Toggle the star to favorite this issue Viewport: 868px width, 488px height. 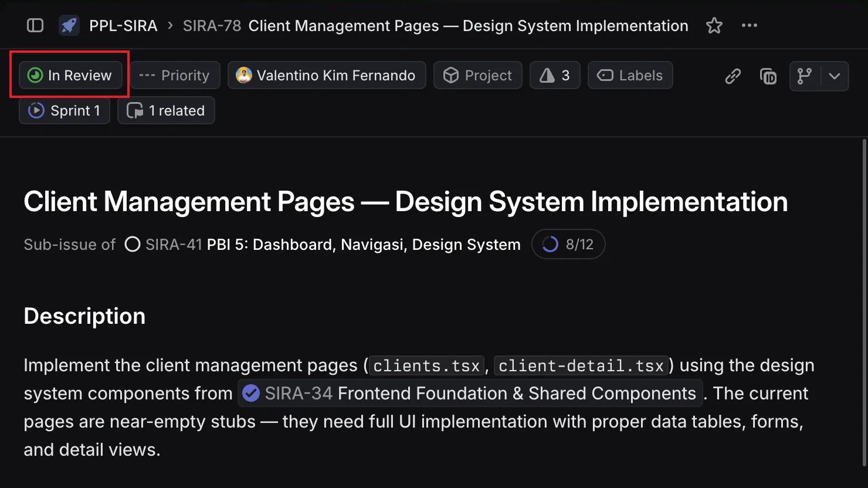click(x=714, y=25)
